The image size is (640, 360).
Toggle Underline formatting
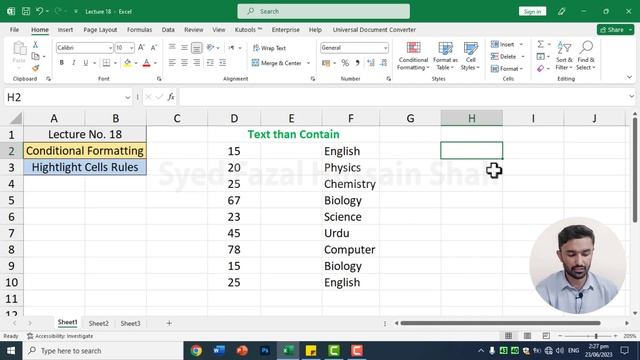click(x=86, y=63)
